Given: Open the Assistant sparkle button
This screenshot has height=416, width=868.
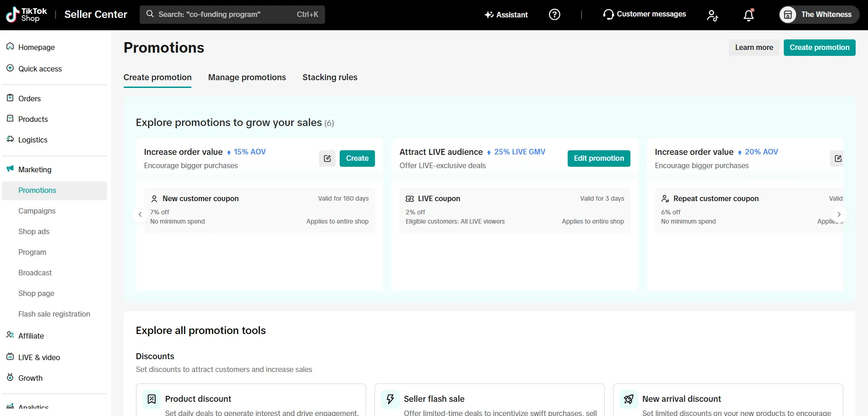Looking at the screenshot, I should pos(506,15).
